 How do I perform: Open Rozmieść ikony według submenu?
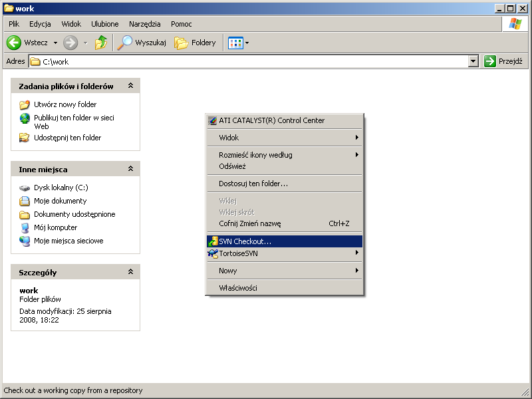tap(285, 155)
